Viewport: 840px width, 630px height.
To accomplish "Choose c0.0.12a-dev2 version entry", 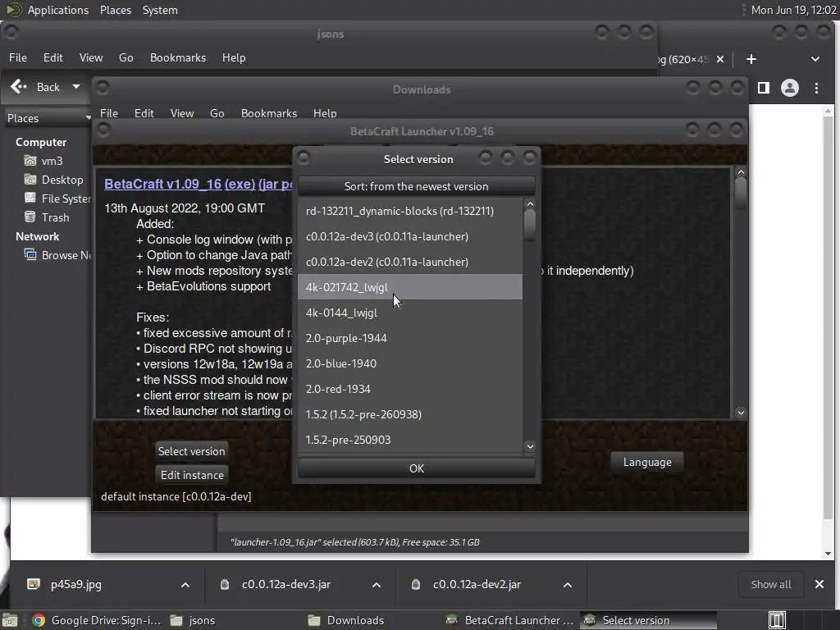I will click(x=410, y=262).
